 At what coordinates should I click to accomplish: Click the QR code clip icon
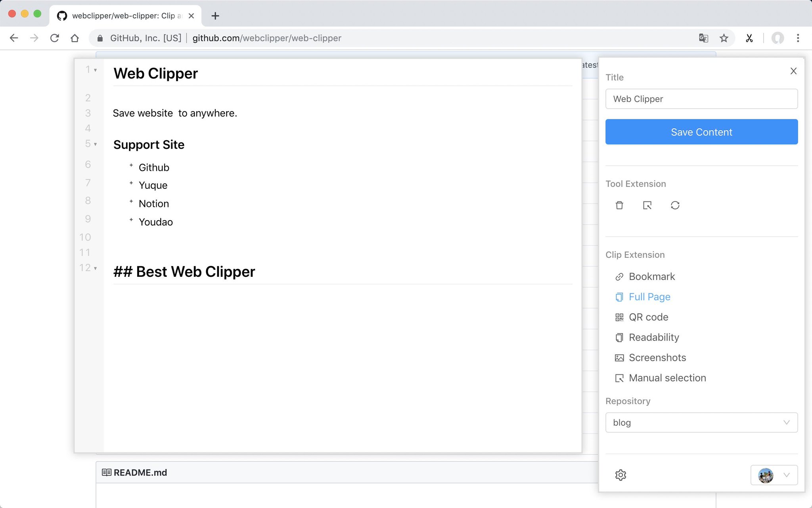tap(619, 317)
